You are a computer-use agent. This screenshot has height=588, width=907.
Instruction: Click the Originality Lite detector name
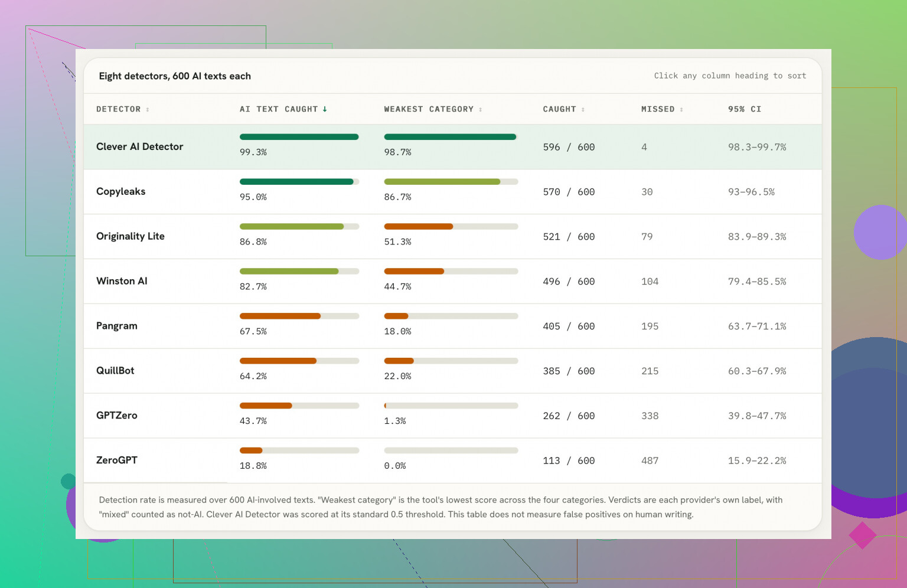coord(130,236)
